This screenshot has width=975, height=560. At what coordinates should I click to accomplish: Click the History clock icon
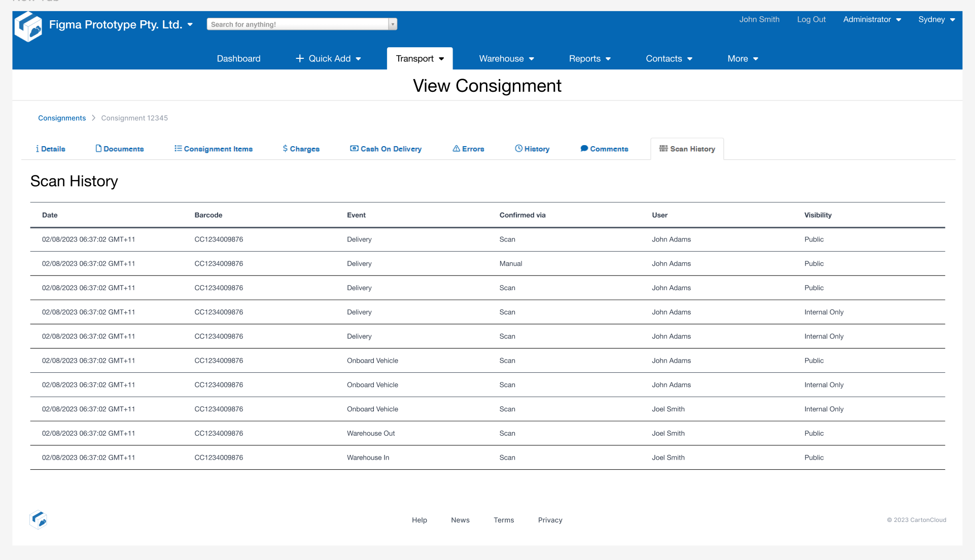pos(518,148)
